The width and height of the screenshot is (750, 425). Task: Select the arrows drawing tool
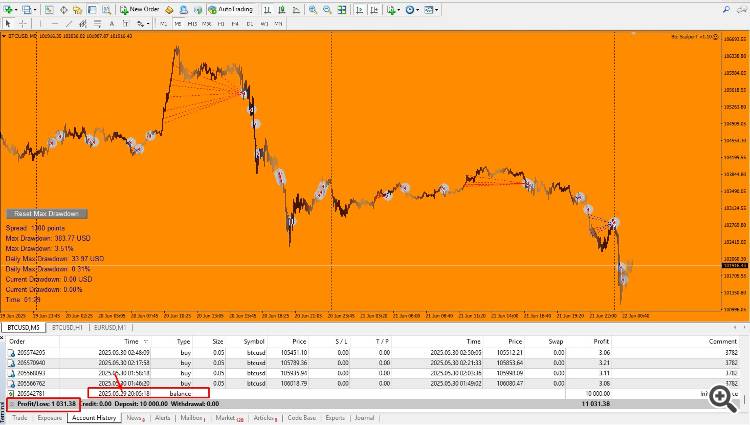pos(140,23)
